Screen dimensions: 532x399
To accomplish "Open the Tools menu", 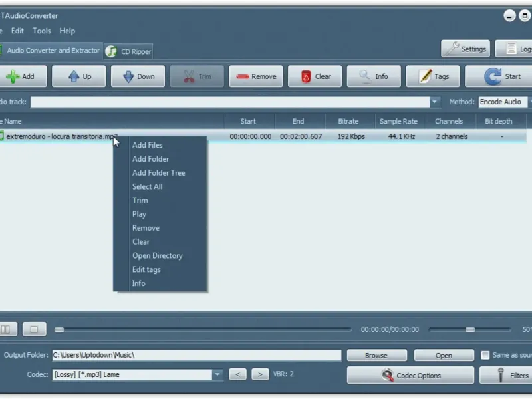I will (41, 31).
